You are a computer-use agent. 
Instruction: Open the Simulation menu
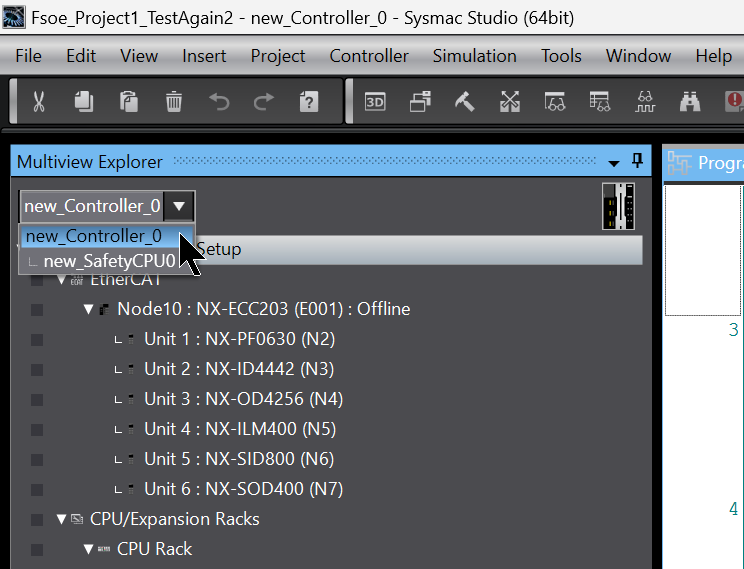click(474, 56)
